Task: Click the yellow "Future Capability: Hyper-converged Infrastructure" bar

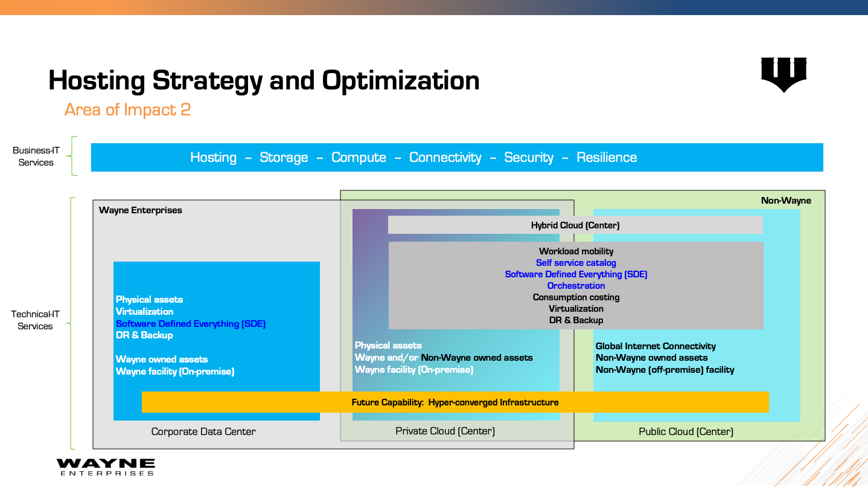Action: (x=455, y=402)
